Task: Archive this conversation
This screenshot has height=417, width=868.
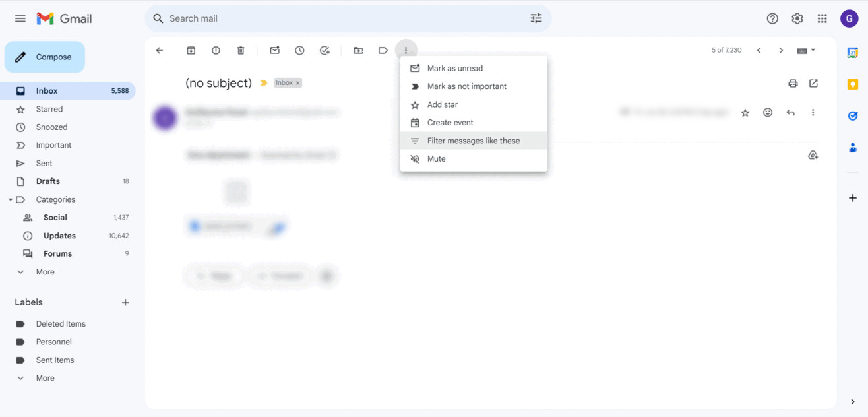Action: coord(191,50)
